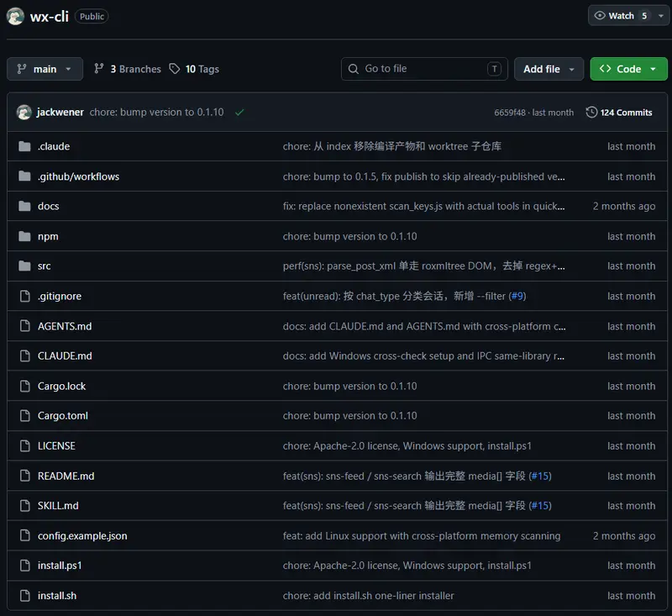The image size is (672, 616).
Task: Open latest commit message bump version to 0.1.10
Action: (156, 113)
